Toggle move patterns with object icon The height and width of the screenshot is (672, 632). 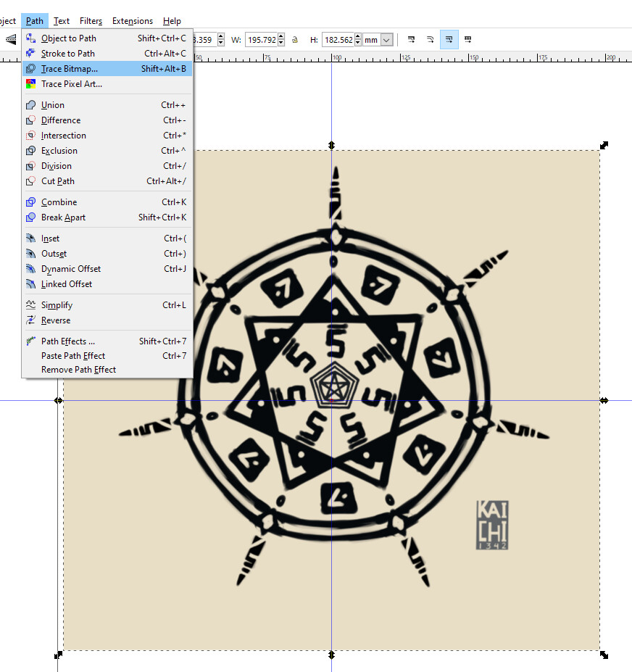[468, 40]
